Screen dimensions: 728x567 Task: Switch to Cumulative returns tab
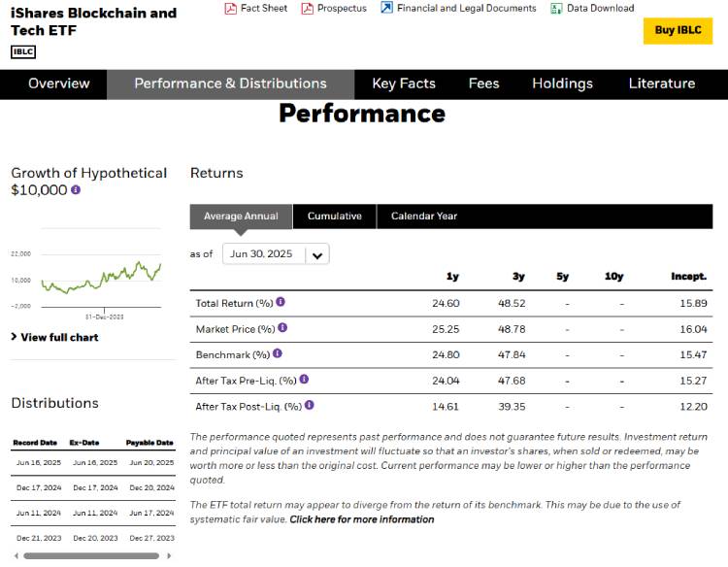tap(334, 217)
